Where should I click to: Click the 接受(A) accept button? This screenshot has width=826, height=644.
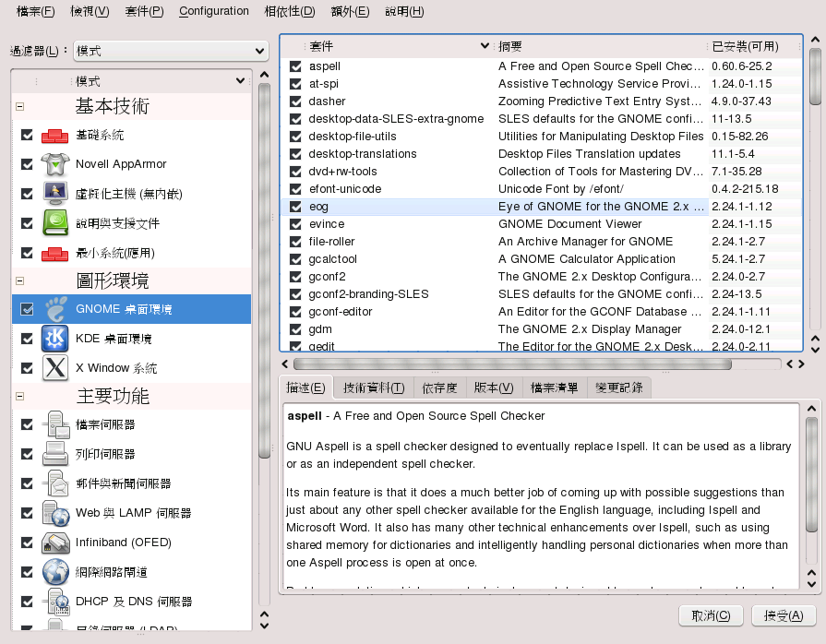784,615
